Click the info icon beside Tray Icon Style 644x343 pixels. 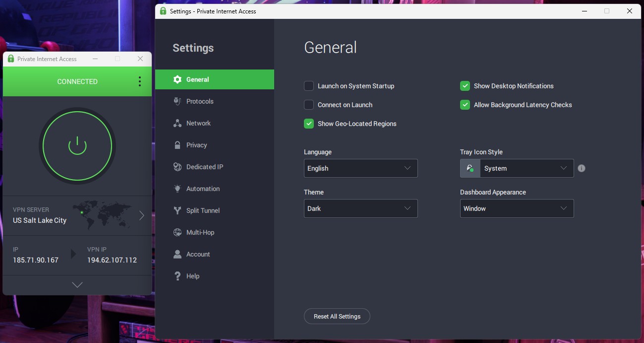click(x=582, y=168)
